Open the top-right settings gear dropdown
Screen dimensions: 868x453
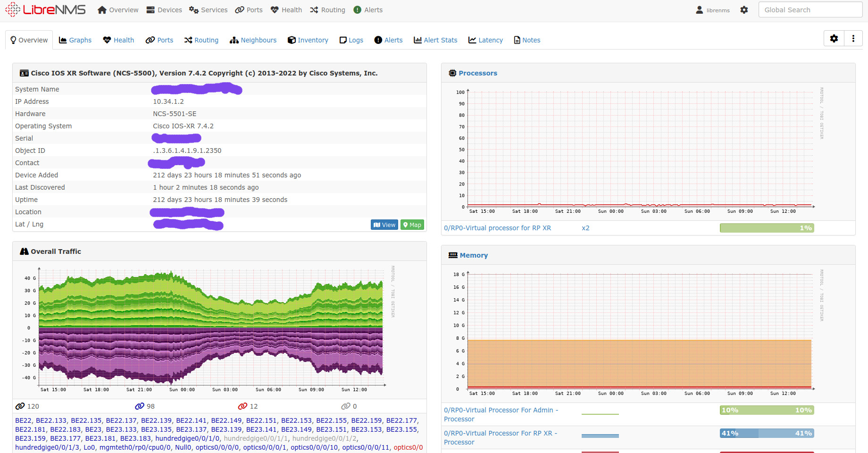[743, 9]
